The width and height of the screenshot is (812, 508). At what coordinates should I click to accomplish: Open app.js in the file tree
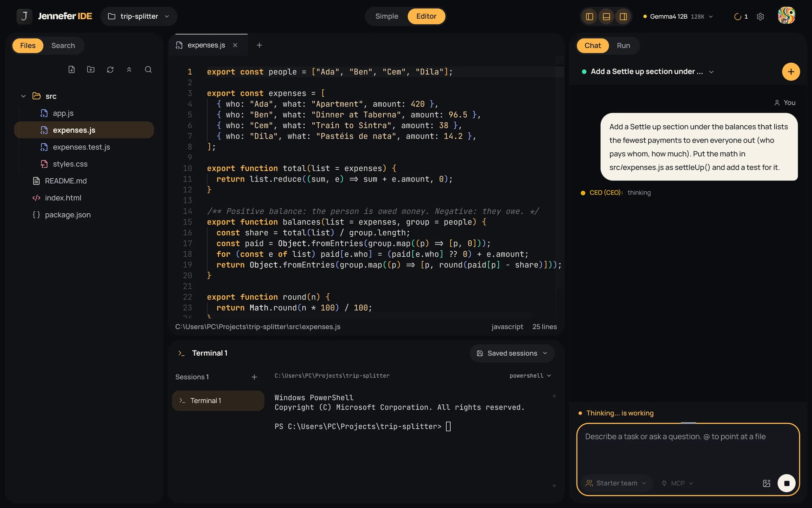point(84,113)
